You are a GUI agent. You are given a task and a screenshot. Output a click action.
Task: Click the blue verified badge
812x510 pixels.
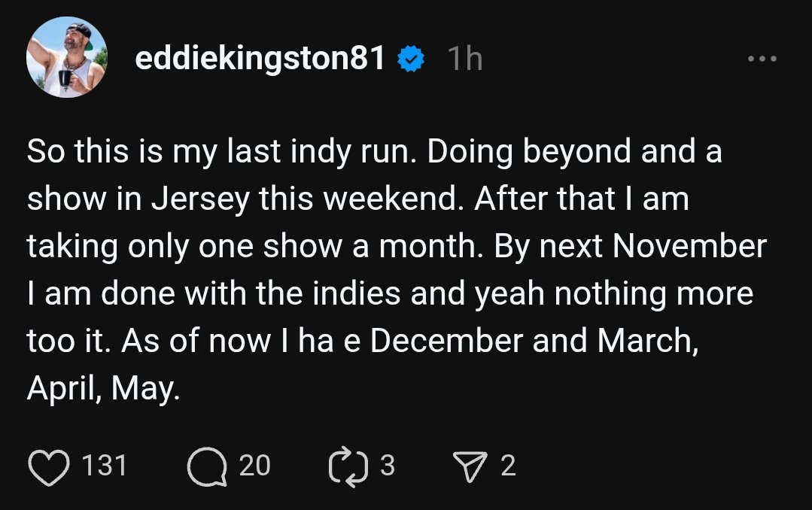click(x=411, y=59)
